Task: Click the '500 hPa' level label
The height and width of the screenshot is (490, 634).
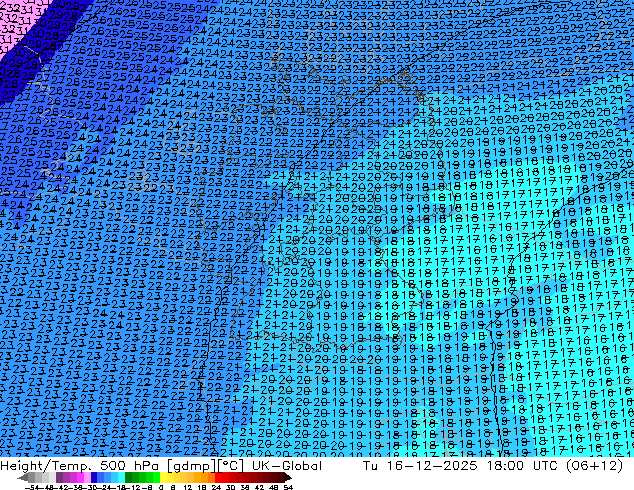Action: (x=131, y=466)
